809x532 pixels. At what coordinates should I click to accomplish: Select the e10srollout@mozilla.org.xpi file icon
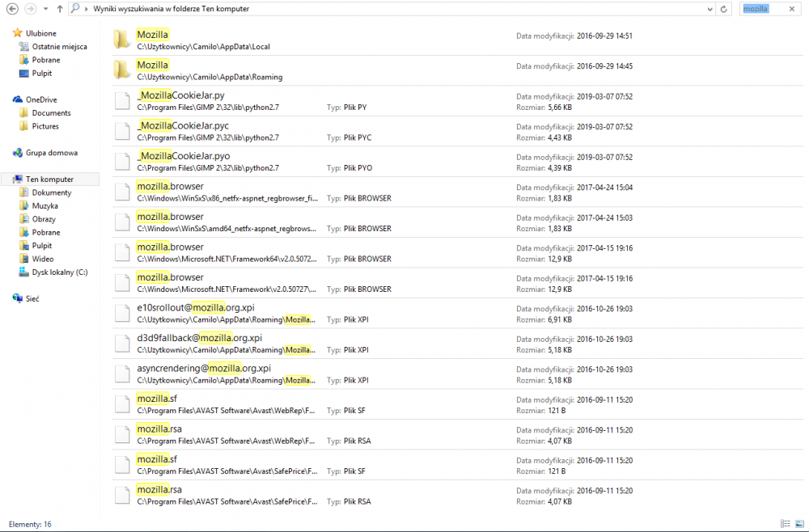[x=122, y=313]
